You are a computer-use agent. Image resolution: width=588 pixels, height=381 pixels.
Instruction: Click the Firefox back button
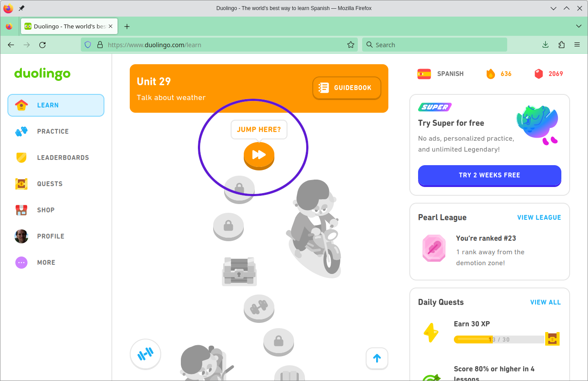pyautogui.click(x=11, y=45)
